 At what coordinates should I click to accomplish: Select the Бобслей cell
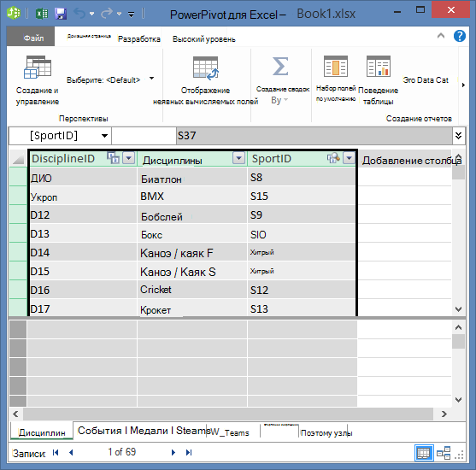[x=192, y=215]
